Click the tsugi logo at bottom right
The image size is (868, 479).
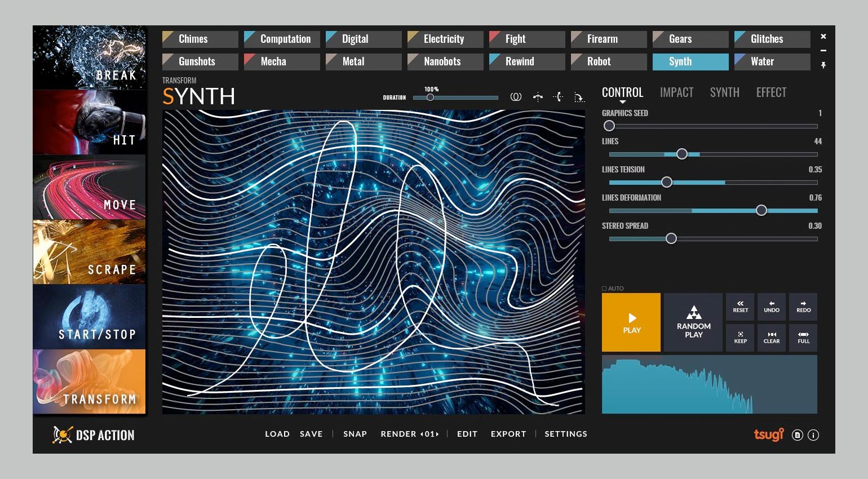[x=768, y=434]
